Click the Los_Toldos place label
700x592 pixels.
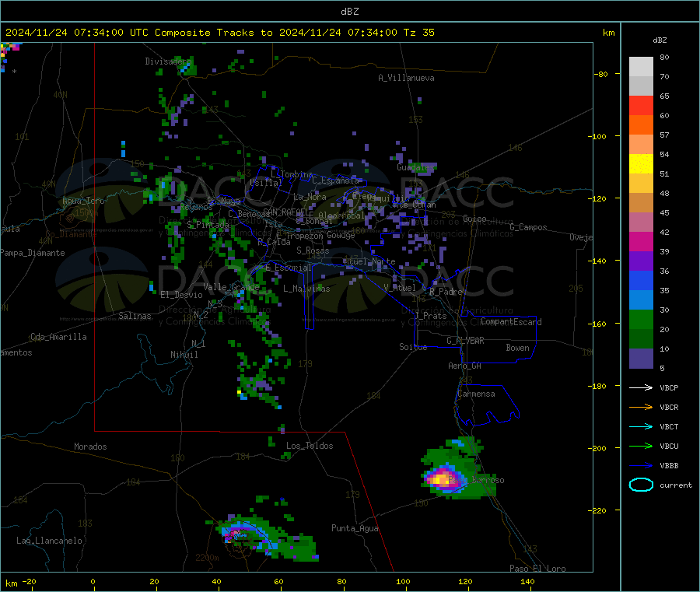[x=310, y=446]
